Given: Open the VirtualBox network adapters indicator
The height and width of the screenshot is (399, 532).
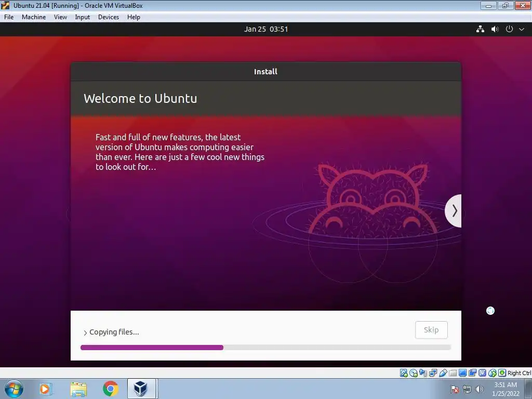Looking at the screenshot, I should point(433,373).
